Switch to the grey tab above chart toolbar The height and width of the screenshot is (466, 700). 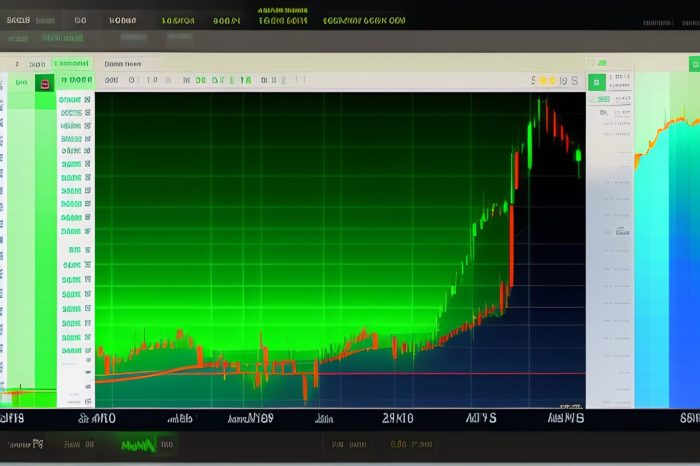122,62
